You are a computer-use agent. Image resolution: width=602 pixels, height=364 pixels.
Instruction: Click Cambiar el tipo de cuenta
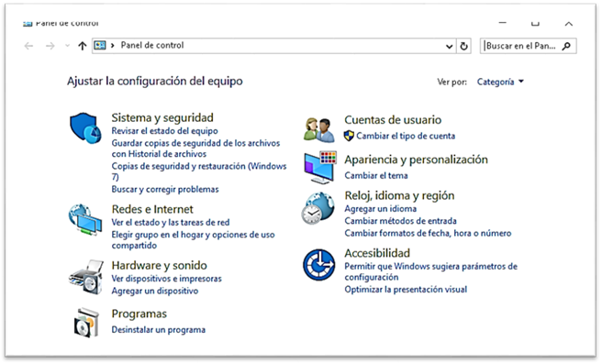click(x=406, y=136)
